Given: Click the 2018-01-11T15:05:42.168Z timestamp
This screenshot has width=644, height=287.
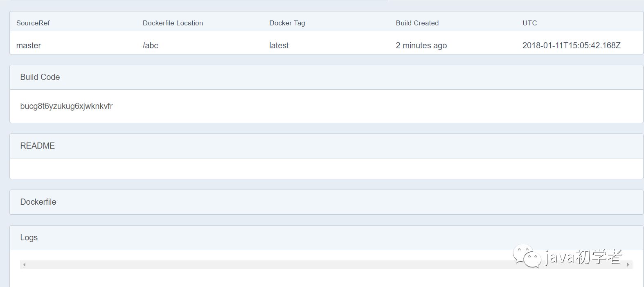Looking at the screenshot, I should [x=571, y=45].
